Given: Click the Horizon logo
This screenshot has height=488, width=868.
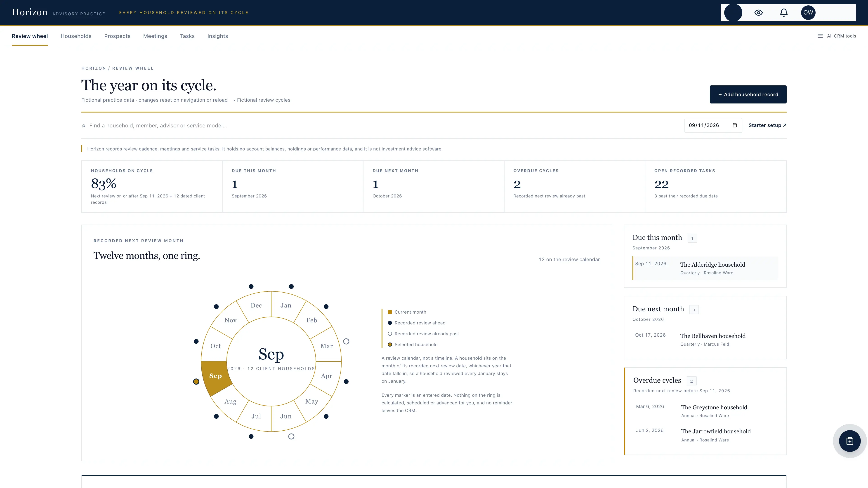Looking at the screenshot, I should point(30,12).
